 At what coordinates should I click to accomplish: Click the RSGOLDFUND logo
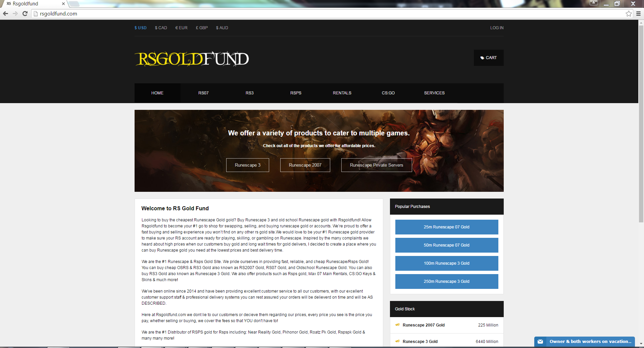pyautogui.click(x=192, y=59)
